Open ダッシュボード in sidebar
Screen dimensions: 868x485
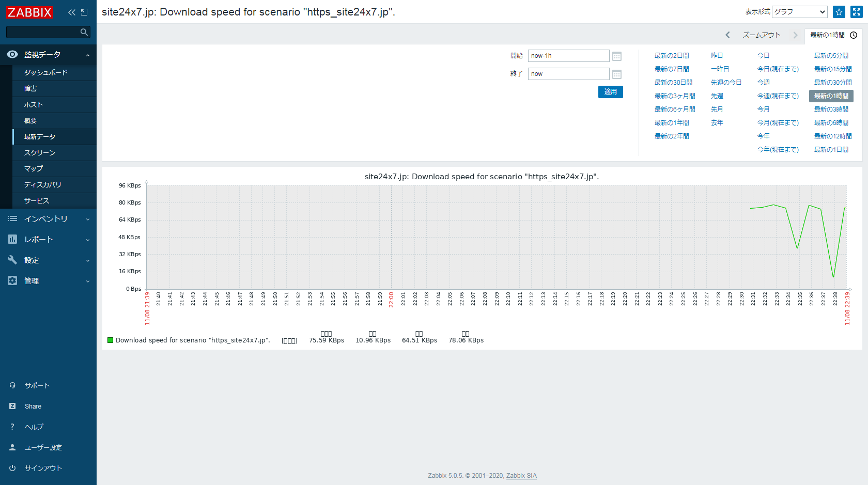54,73
